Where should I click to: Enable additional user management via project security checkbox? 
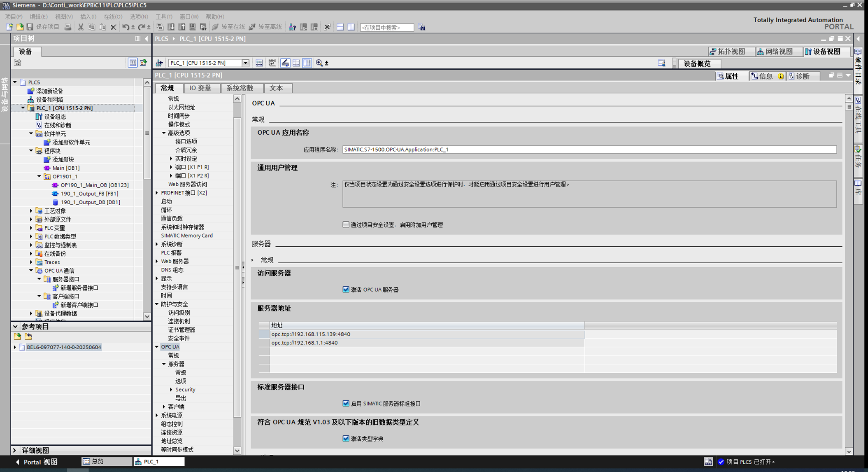[346, 225]
